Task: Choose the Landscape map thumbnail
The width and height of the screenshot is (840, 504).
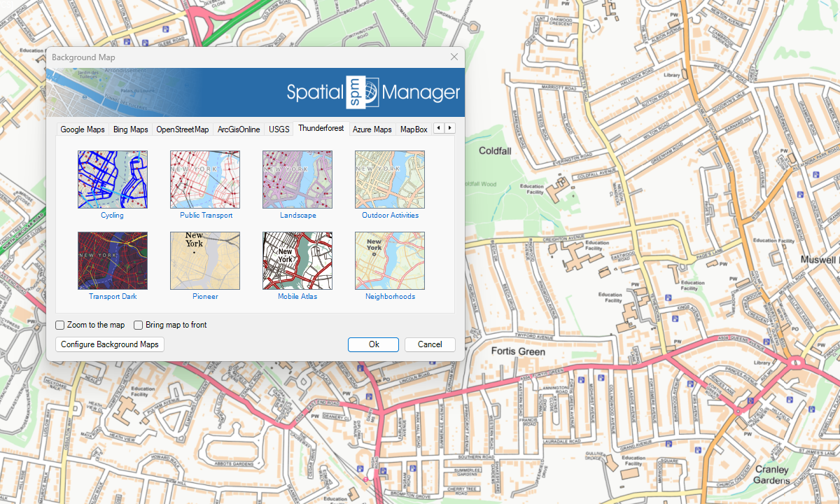Action: click(297, 179)
